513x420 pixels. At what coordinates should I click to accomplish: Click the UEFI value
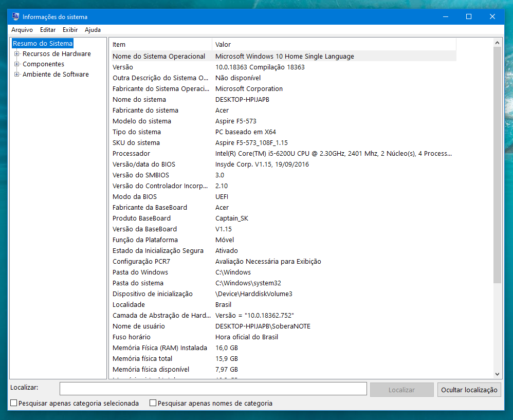(x=222, y=196)
